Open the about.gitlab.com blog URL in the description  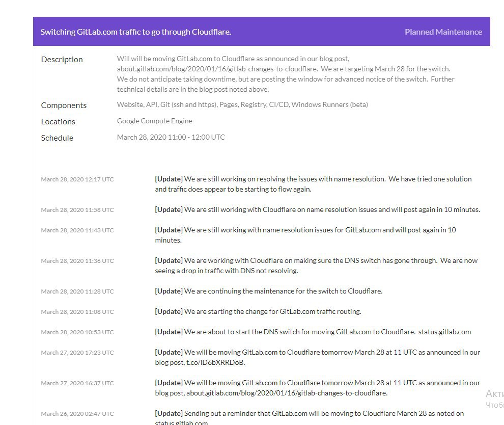coord(217,69)
